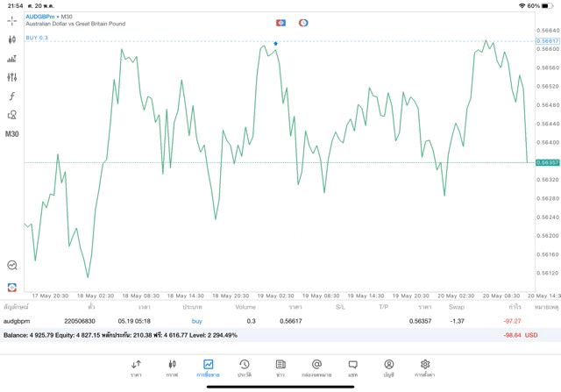Tap the AUDGBPm symbol title

pos(42,16)
